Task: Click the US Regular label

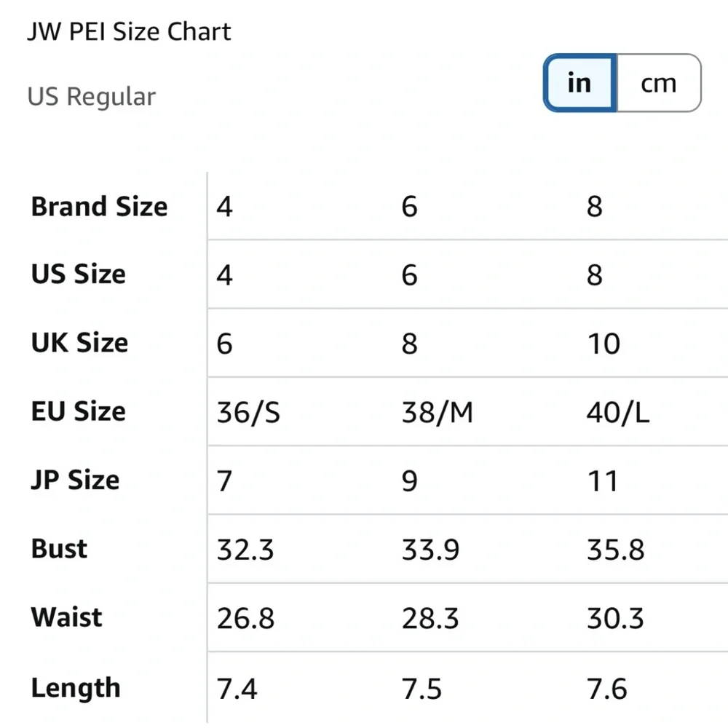Action: tap(92, 97)
